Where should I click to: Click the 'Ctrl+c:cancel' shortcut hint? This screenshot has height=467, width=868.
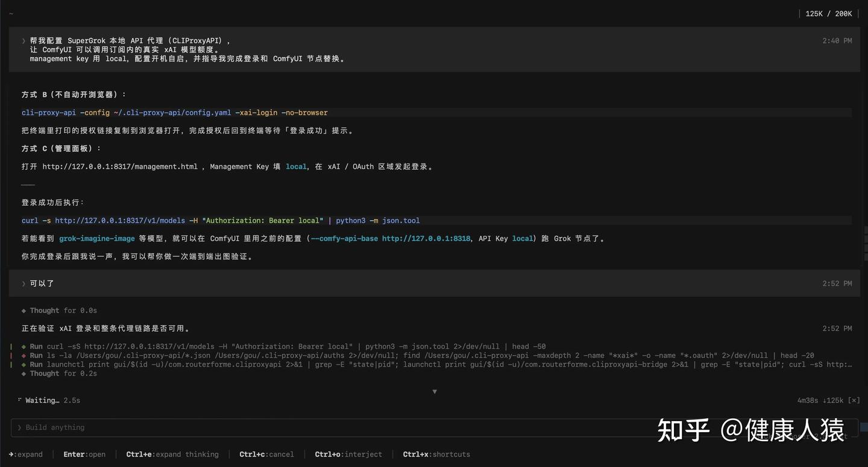click(266, 454)
